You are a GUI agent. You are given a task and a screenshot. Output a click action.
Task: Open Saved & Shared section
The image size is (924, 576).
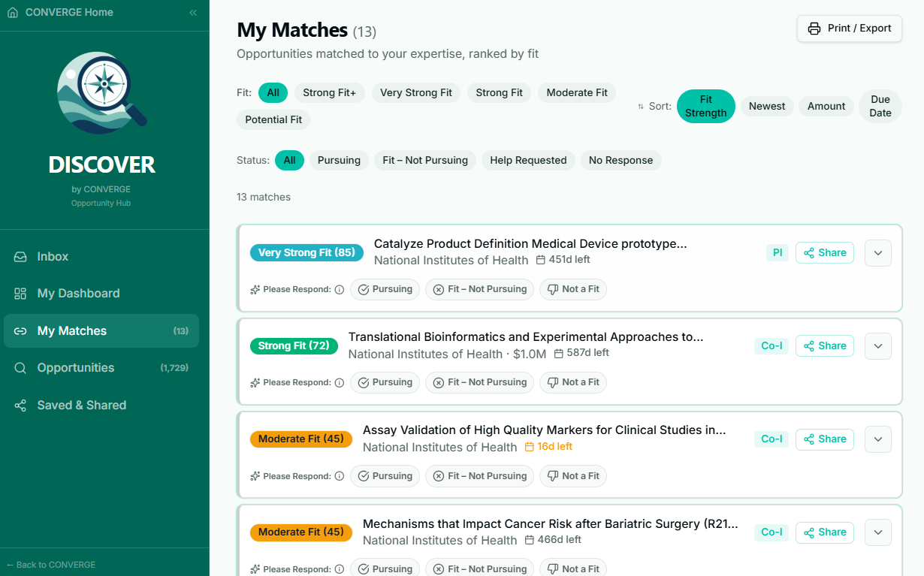tap(101, 406)
